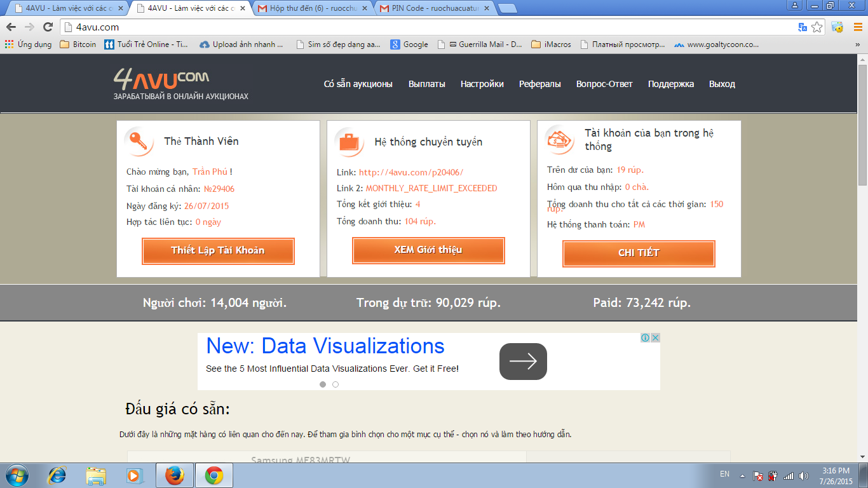This screenshot has height=488, width=868.
Task: Click the browser forward arrow
Action: pos(29,27)
